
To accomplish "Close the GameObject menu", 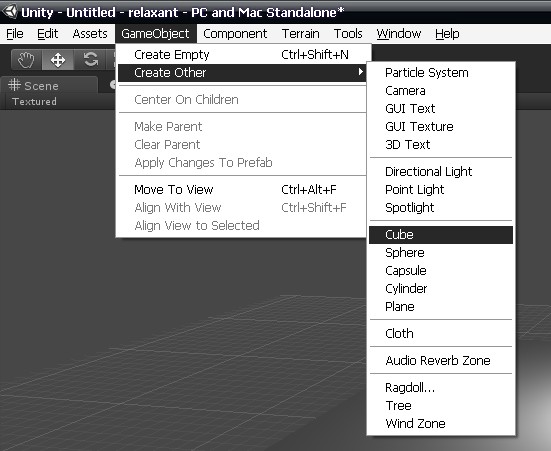I will click(x=155, y=34).
